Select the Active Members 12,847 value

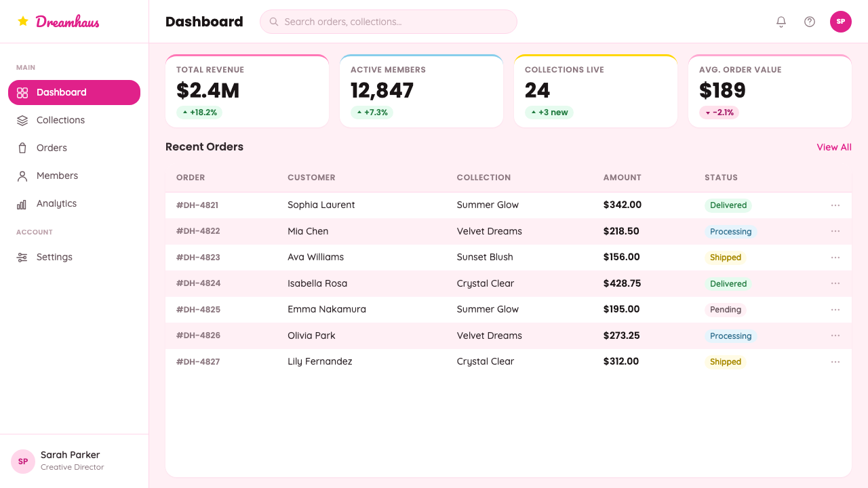(x=382, y=90)
